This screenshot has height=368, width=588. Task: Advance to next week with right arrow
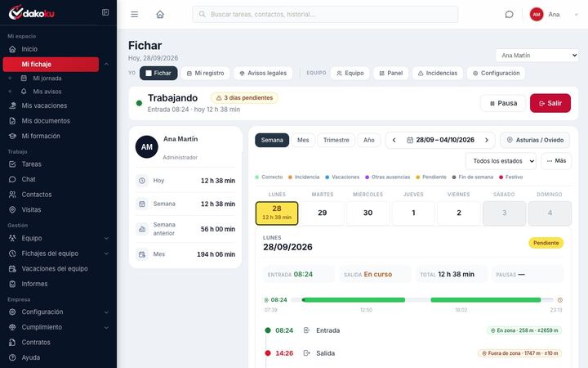[487, 140]
